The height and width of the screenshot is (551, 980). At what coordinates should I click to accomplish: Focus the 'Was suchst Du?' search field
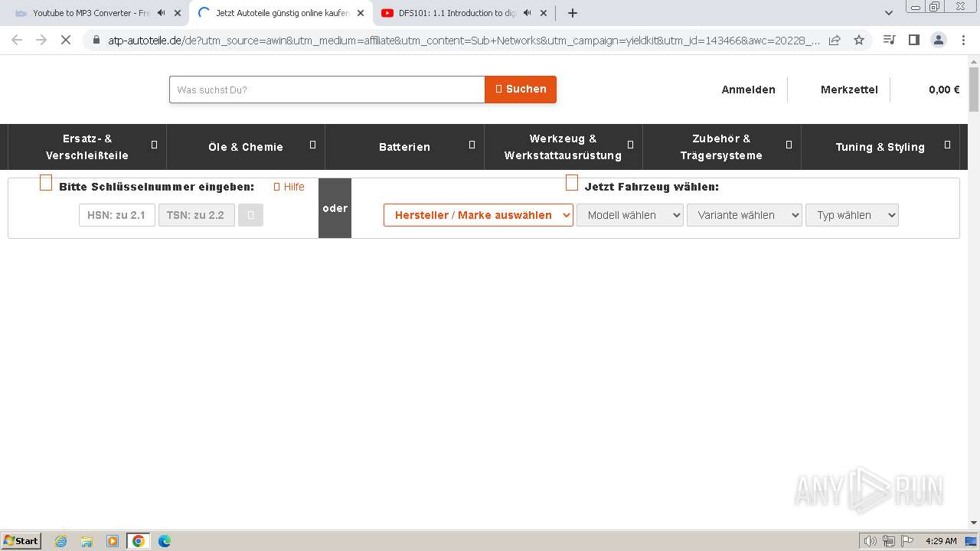coord(327,90)
